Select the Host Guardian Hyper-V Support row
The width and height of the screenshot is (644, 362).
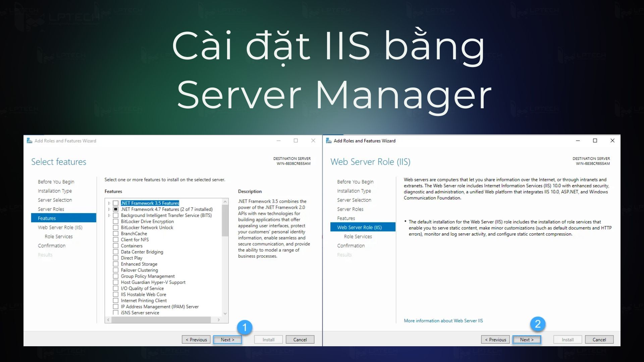tap(153, 282)
